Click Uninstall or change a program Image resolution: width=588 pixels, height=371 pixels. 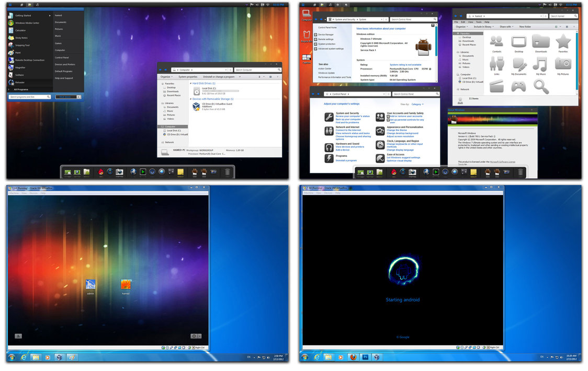tap(219, 77)
